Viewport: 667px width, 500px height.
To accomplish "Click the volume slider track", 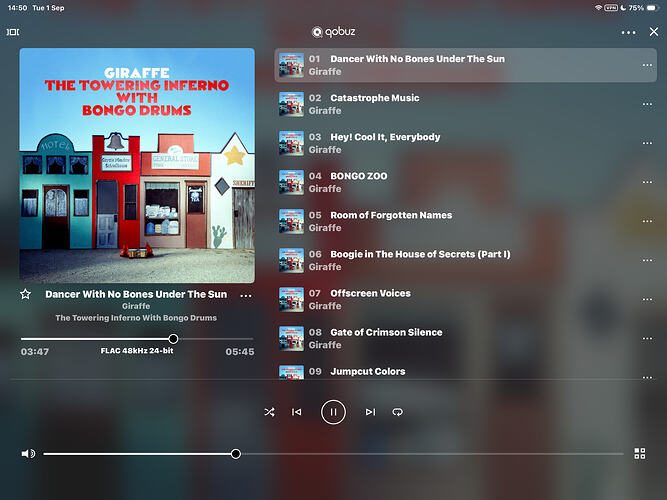I will point(333,454).
